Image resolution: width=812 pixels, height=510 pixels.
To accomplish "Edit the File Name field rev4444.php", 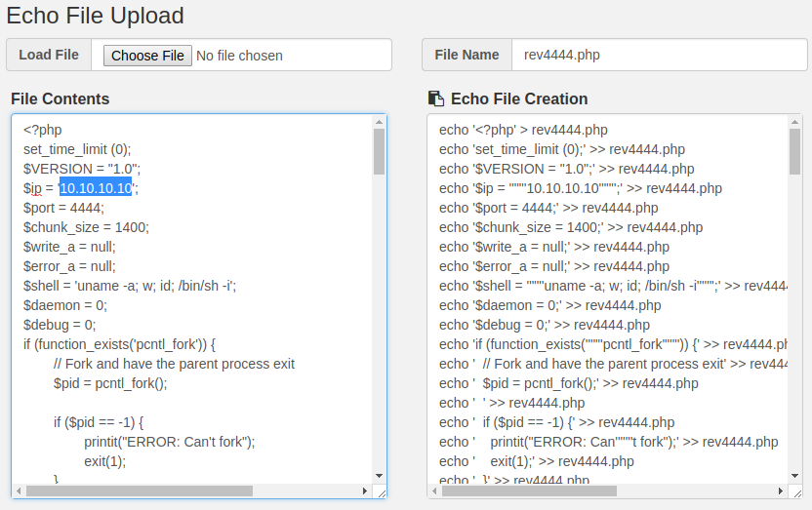I will (x=659, y=55).
